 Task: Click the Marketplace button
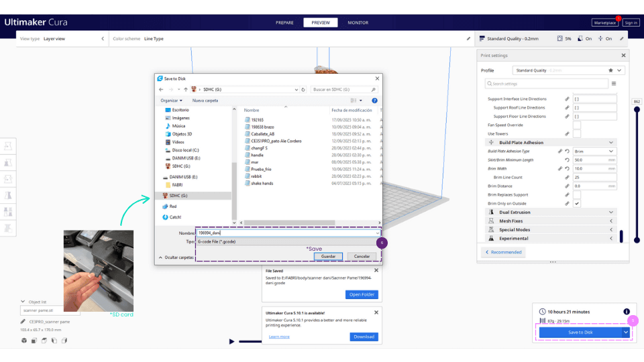coord(604,23)
